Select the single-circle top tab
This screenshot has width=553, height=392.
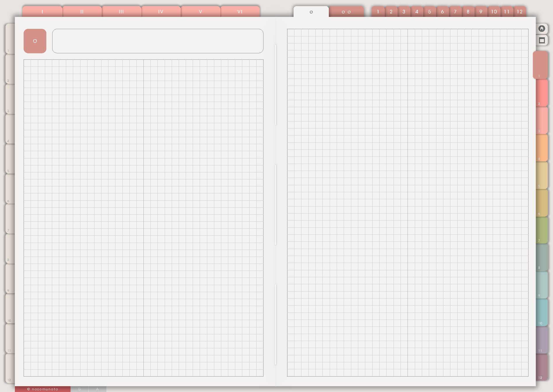[311, 12]
